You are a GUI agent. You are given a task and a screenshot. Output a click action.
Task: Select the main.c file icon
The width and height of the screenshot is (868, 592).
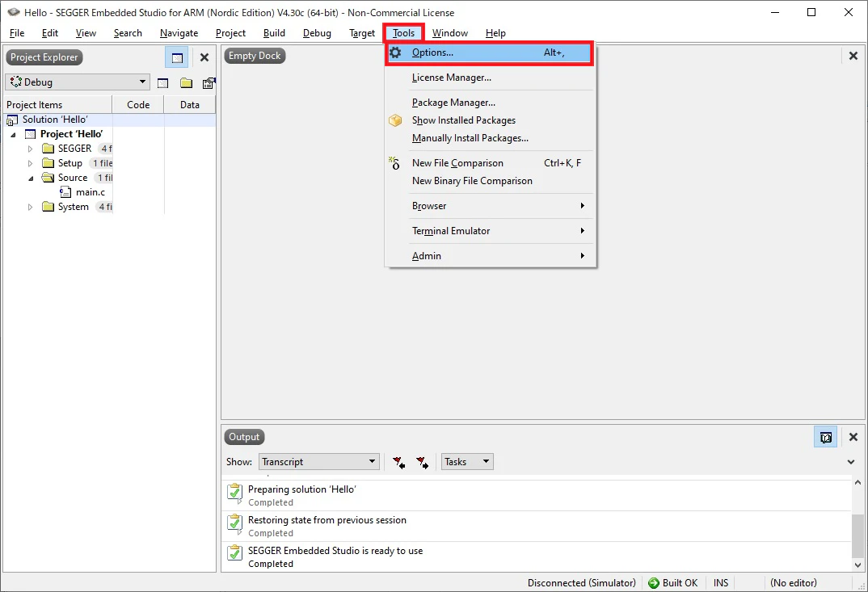65,192
